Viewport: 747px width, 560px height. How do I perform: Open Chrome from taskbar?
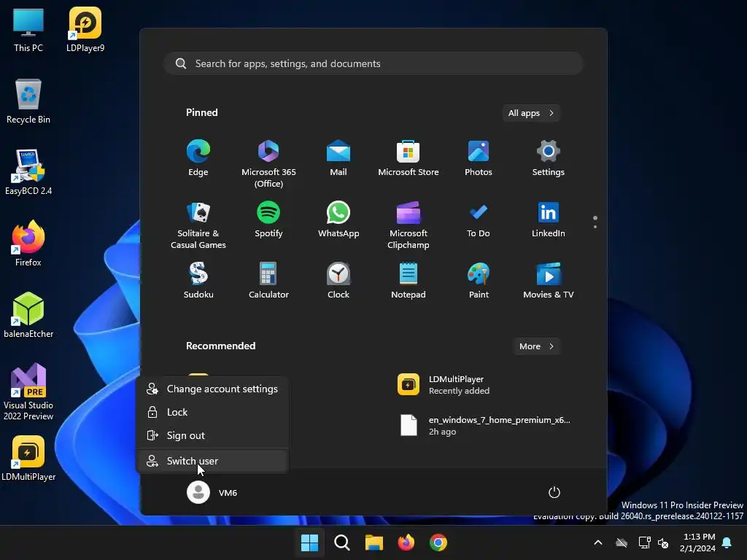tap(438, 542)
